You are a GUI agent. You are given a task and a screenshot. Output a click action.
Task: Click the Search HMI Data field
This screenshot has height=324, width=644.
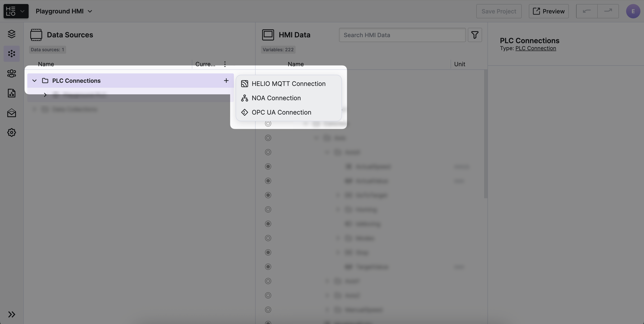[x=402, y=35]
